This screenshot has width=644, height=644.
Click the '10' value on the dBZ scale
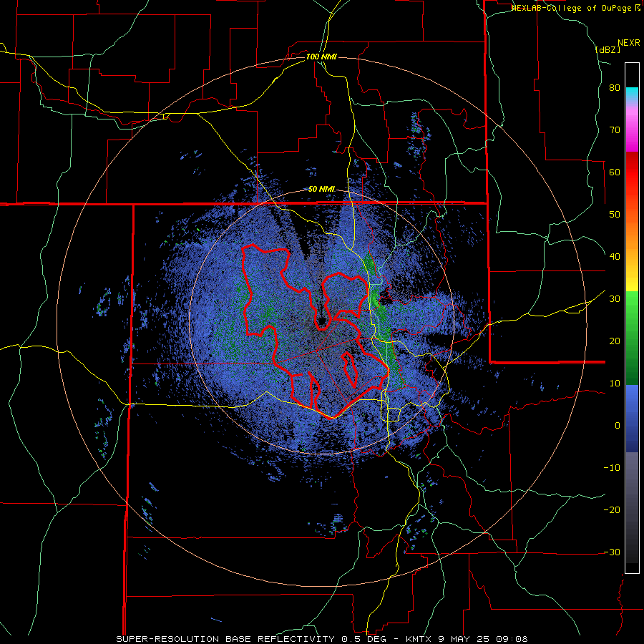tap(615, 384)
